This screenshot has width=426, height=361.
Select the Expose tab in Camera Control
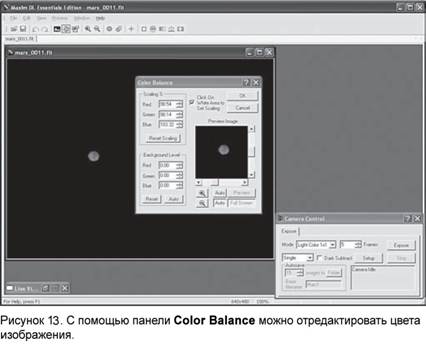289,231
